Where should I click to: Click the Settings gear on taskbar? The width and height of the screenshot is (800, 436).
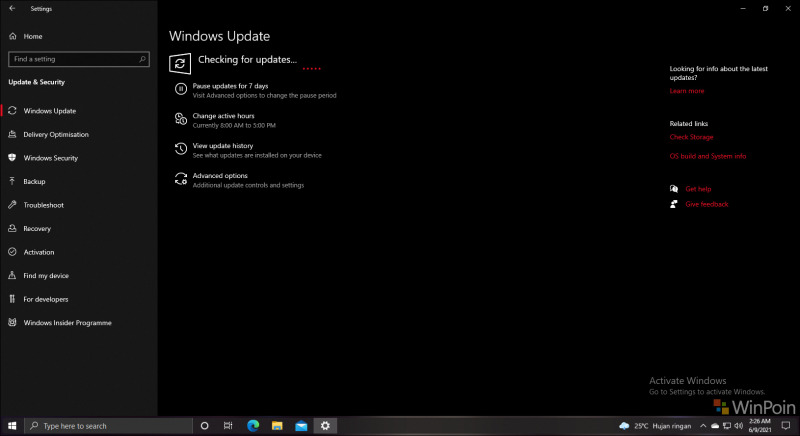tap(325, 426)
